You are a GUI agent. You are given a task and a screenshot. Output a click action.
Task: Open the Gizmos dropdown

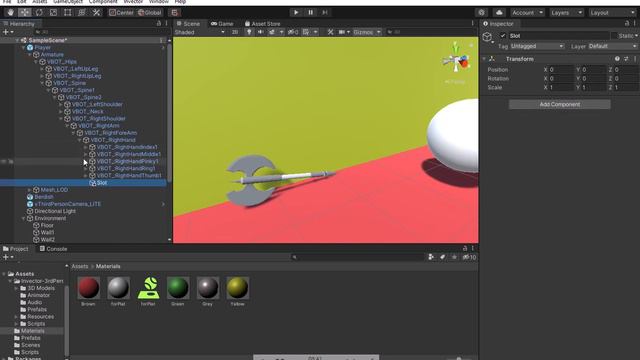(367, 32)
